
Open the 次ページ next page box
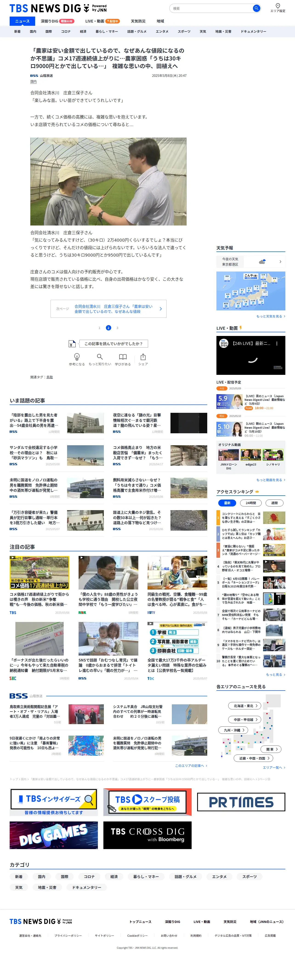click(x=109, y=309)
